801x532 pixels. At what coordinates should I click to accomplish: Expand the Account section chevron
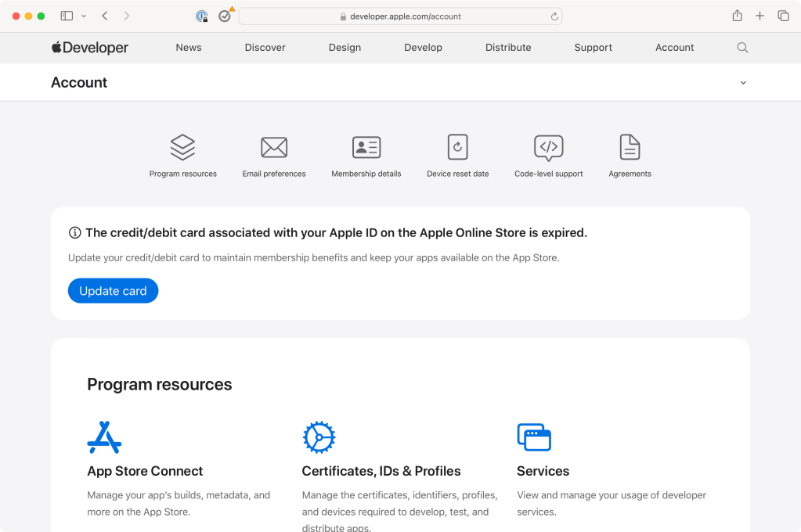pos(743,83)
